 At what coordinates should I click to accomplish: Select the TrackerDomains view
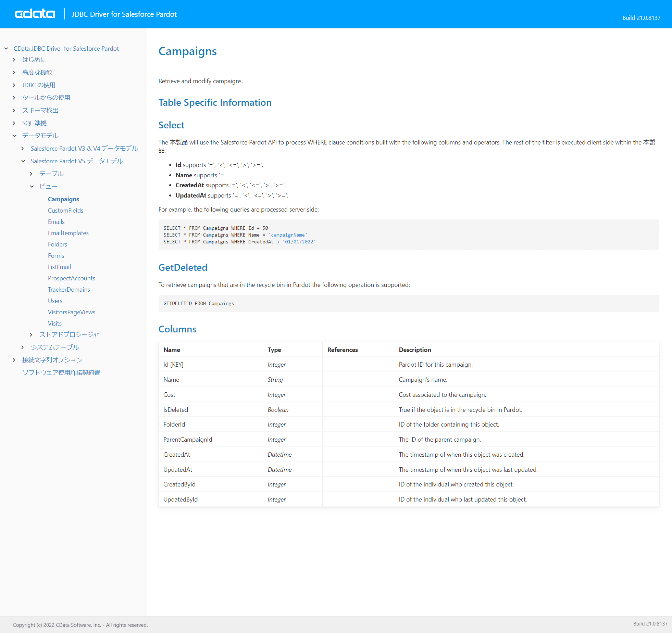tap(69, 290)
